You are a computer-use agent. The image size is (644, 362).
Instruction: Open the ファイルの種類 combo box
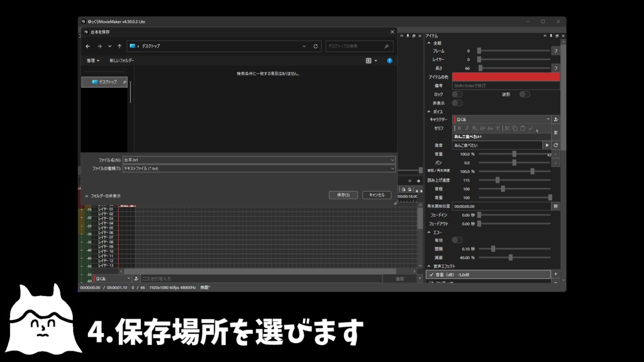259,168
